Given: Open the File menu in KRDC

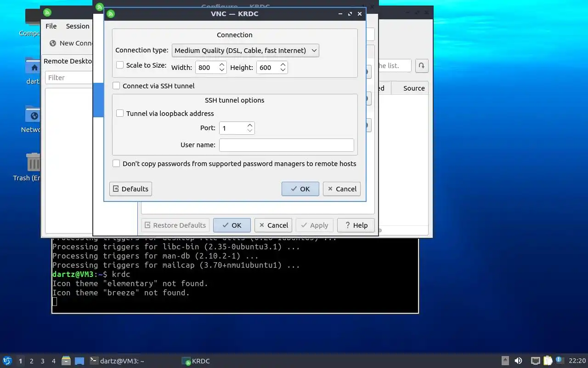Looking at the screenshot, I should [x=51, y=26].
